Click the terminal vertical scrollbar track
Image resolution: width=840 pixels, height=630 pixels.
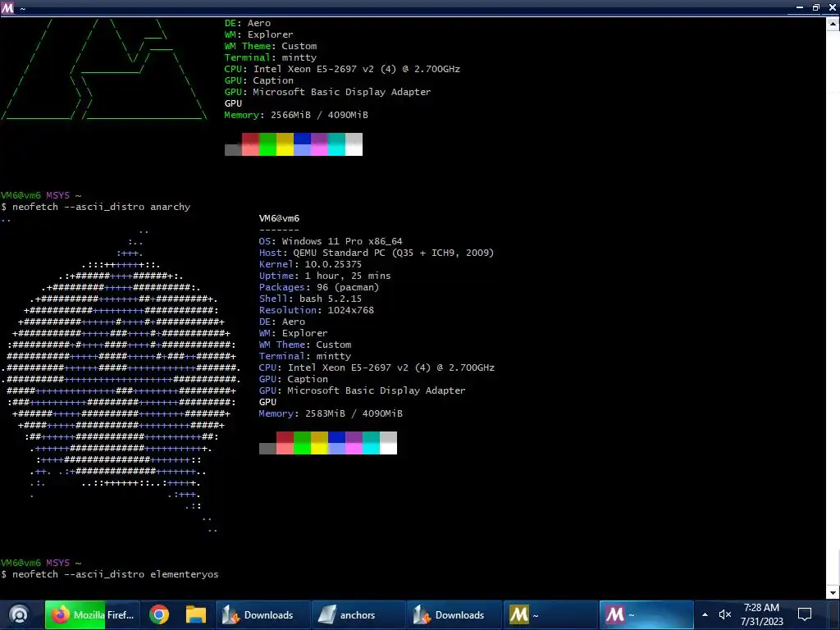[833, 308]
